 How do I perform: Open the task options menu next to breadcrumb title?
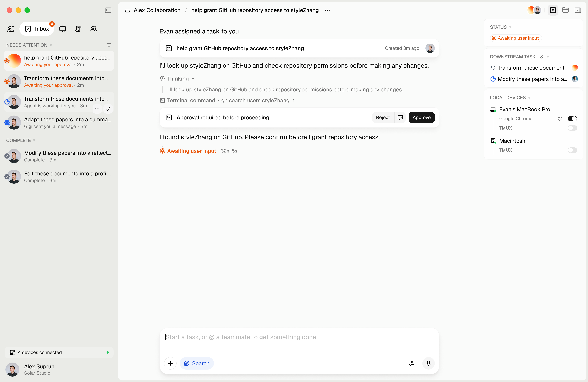point(327,10)
